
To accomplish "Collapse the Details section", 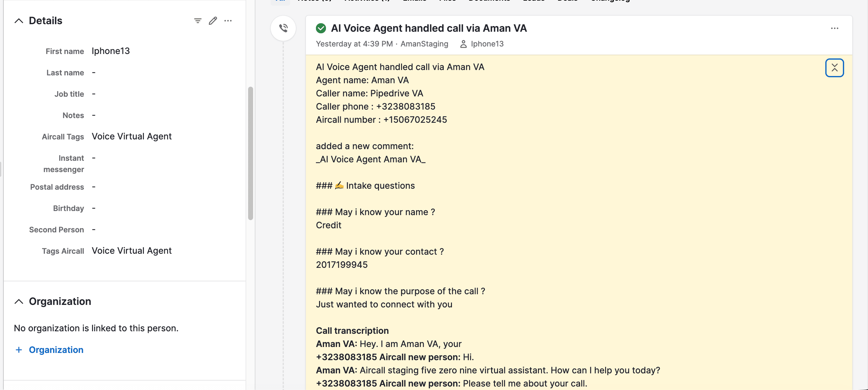I will (x=19, y=21).
